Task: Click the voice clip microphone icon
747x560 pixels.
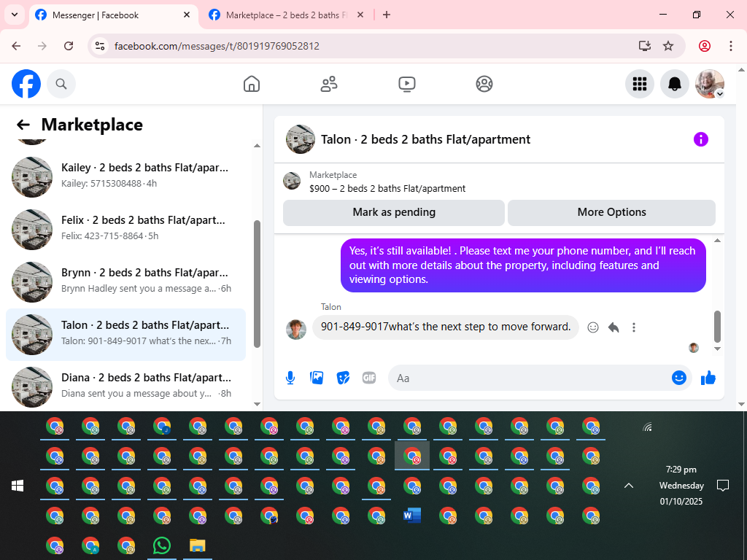Action: click(x=290, y=378)
